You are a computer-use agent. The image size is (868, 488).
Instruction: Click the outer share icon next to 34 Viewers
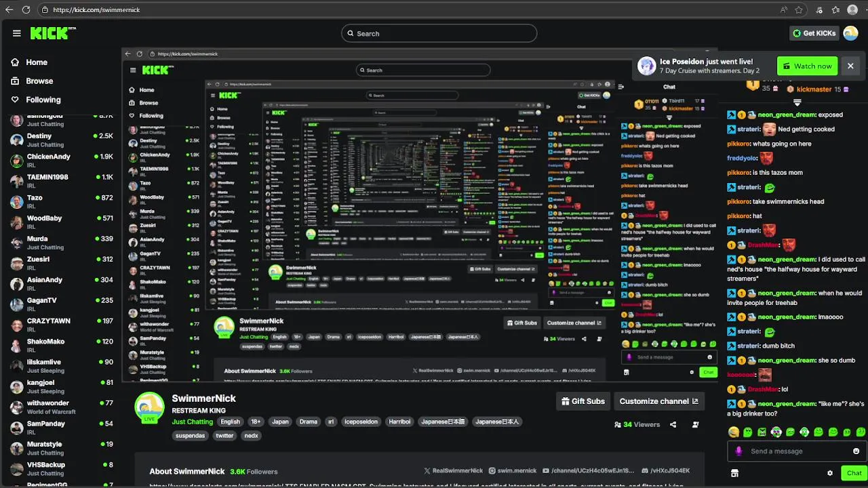pos(673,425)
